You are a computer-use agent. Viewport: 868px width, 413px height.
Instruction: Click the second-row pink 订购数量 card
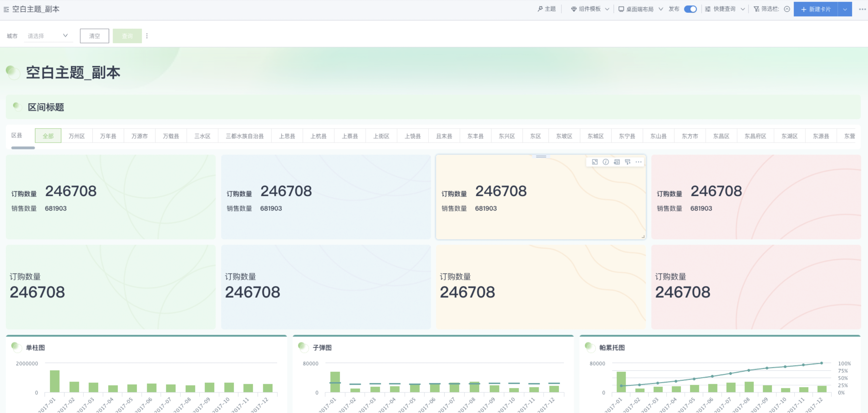[x=756, y=287]
